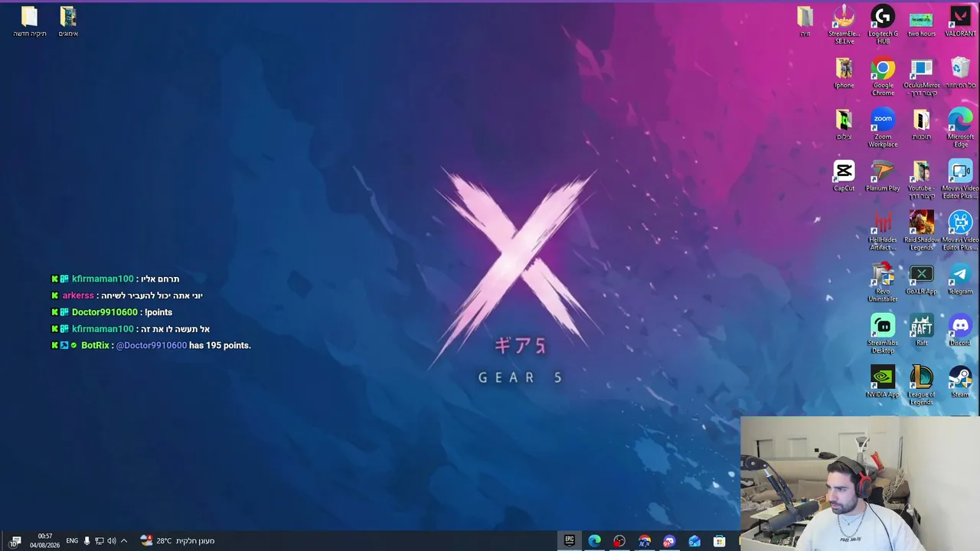Open Microsoft Store from the taskbar

[719, 540]
